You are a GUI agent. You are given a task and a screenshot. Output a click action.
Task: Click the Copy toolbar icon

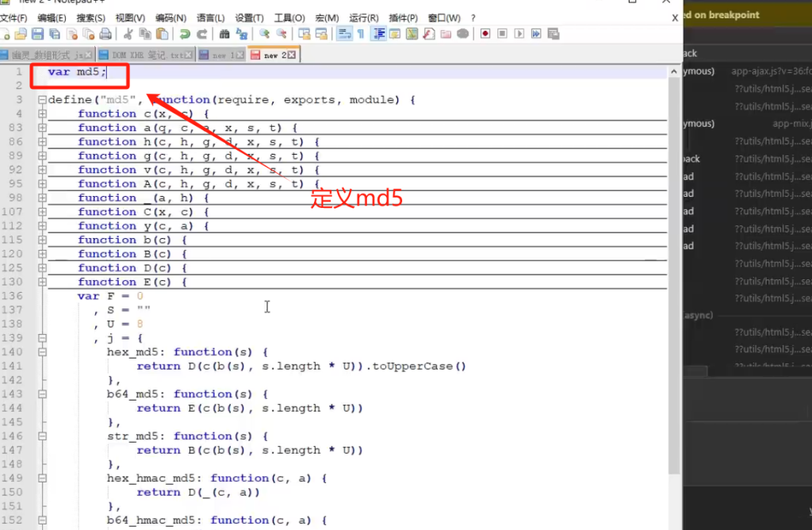click(x=145, y=34)
